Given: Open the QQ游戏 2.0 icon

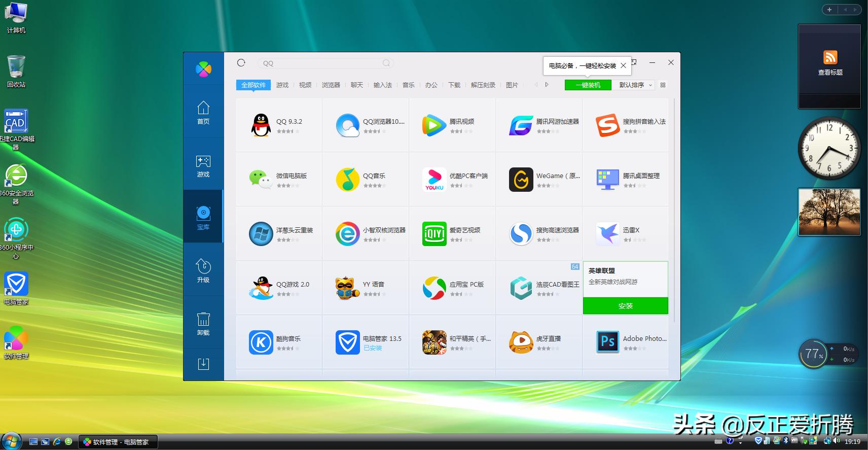Looking at the screenshot, I should (x=261, y=288).
